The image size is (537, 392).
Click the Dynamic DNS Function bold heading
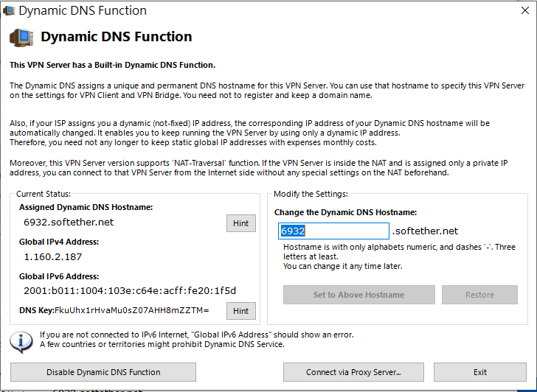[116, 37]
